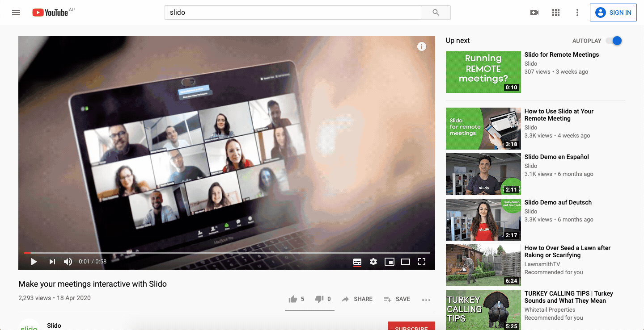Screen dimensions: 644x330
Task: Click SAVE to add to playlist
Action: coord(397,299)
